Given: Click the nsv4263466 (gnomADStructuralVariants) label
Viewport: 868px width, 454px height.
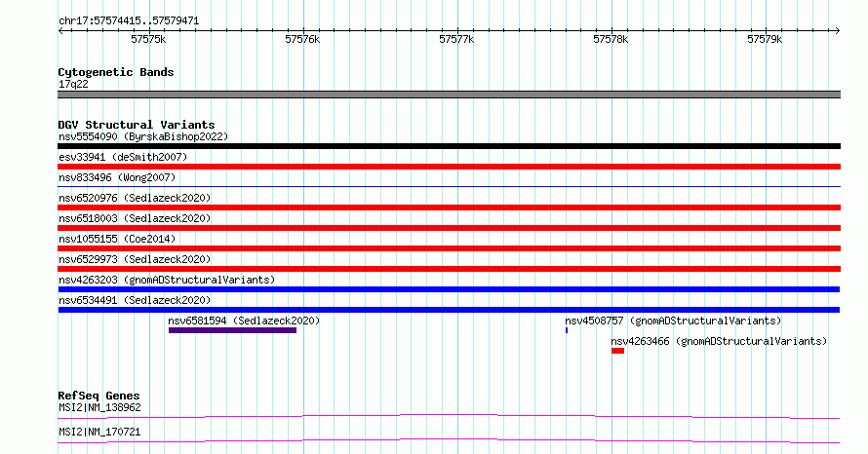Looking at the screenshot, I should (719, 341).
